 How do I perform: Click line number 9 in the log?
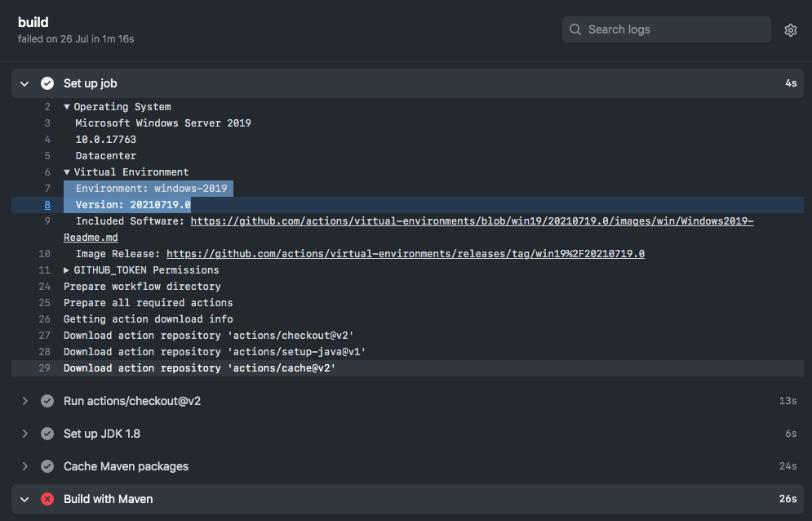click(47, 221)
